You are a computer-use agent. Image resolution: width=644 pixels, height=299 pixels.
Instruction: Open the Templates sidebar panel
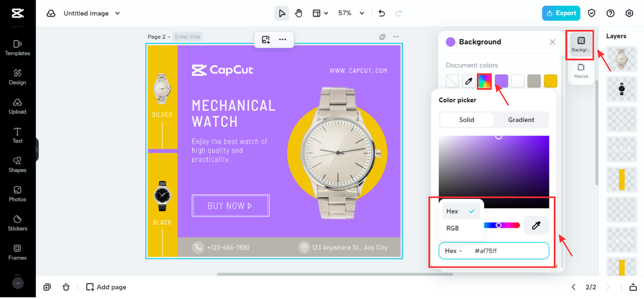coord(18,48)
